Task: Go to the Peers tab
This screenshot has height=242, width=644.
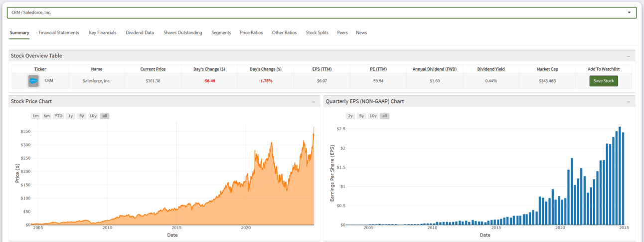Action: click(x=342, y=33)
